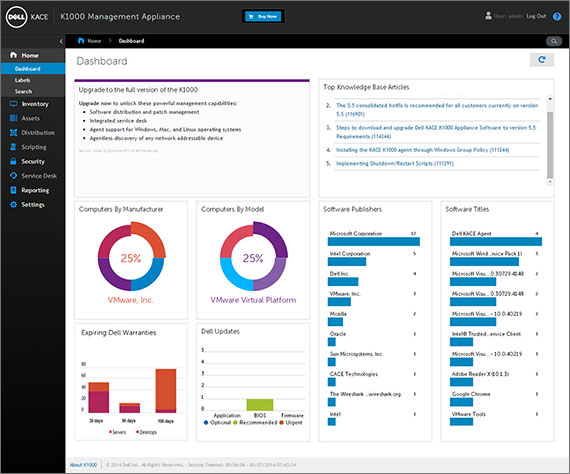Open the Reporting menu label

35,190
